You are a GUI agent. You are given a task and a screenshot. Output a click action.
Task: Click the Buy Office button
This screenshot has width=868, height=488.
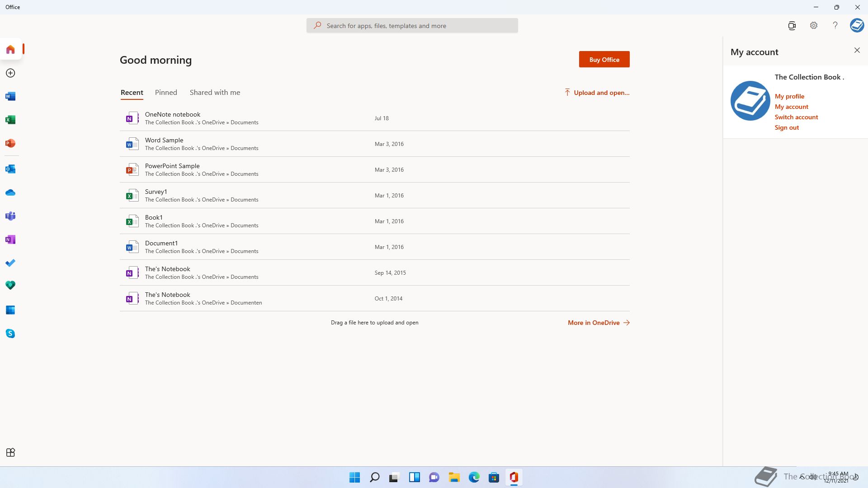[x=604, y=59]
